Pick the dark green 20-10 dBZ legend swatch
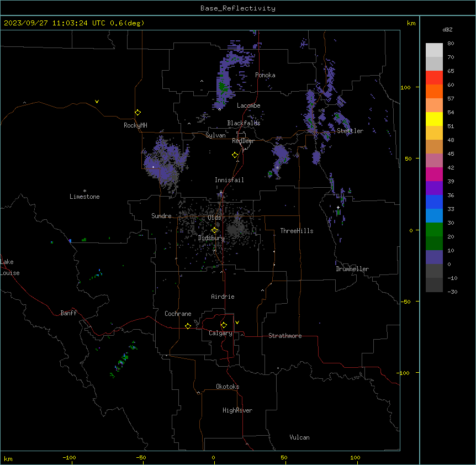The image size is (476, 465). (x=434, y=244)
